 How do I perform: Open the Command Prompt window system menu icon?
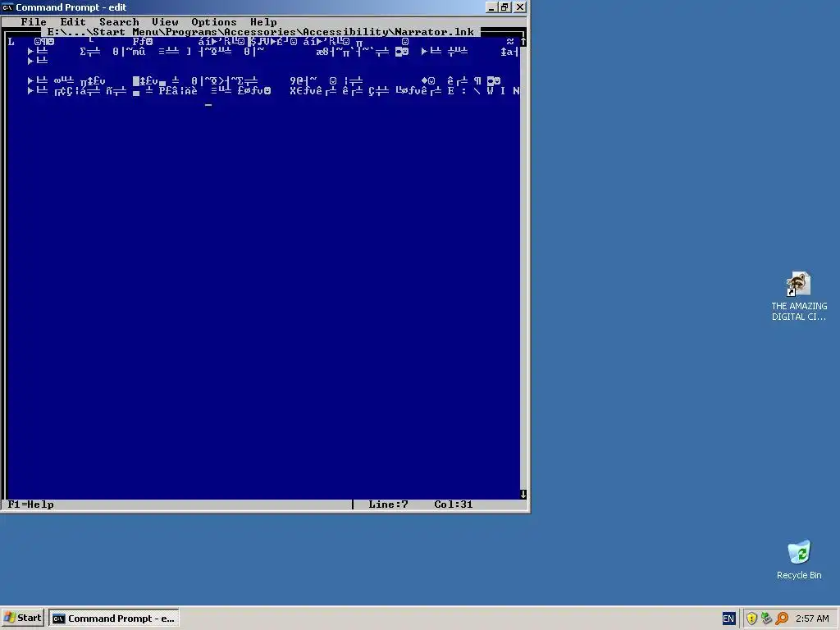pos(7,7)
